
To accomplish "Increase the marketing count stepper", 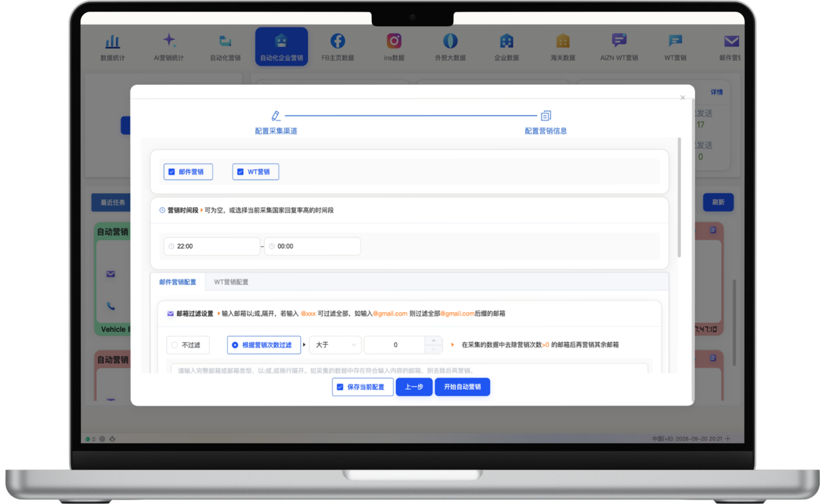I will [434, 341].
